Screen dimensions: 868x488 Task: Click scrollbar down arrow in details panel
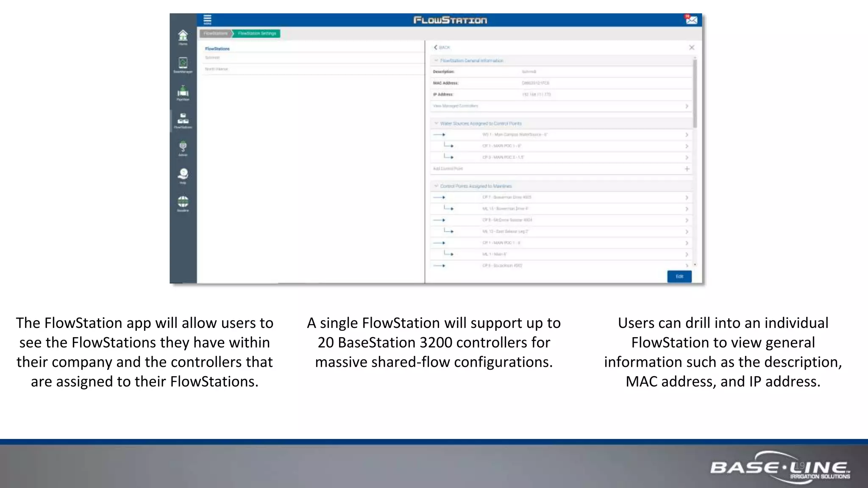695,265
